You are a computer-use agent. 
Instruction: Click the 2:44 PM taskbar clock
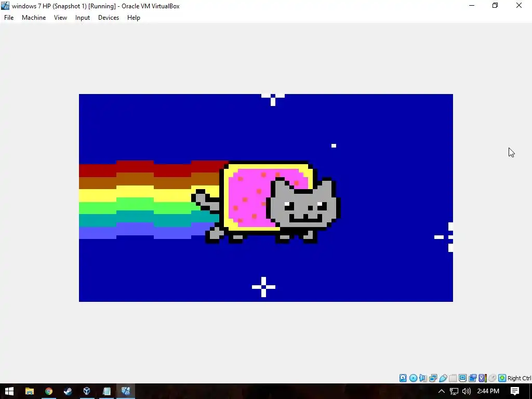click(x=488, y=391)
